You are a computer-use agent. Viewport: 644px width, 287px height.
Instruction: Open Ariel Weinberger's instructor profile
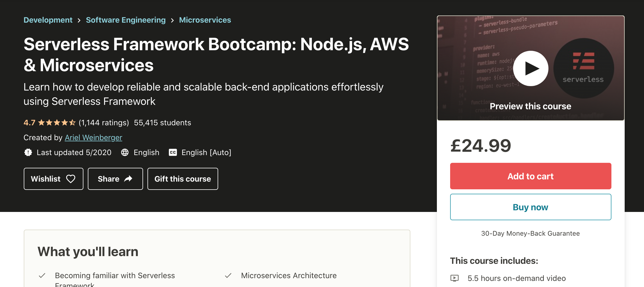tap(93, 137)
